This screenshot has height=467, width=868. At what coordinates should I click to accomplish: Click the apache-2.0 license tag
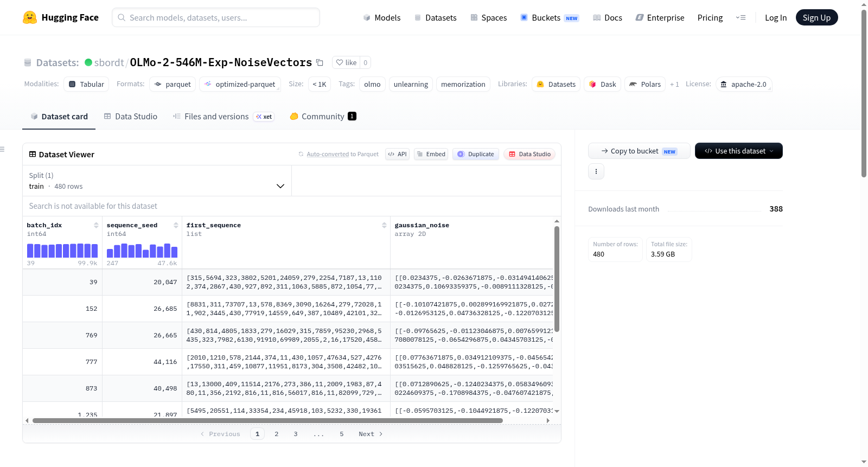743,84
